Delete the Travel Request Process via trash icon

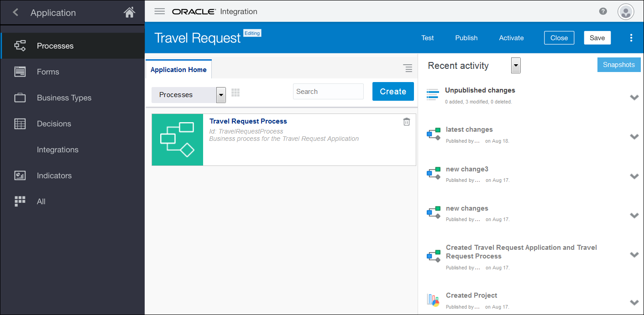[407, 122]
